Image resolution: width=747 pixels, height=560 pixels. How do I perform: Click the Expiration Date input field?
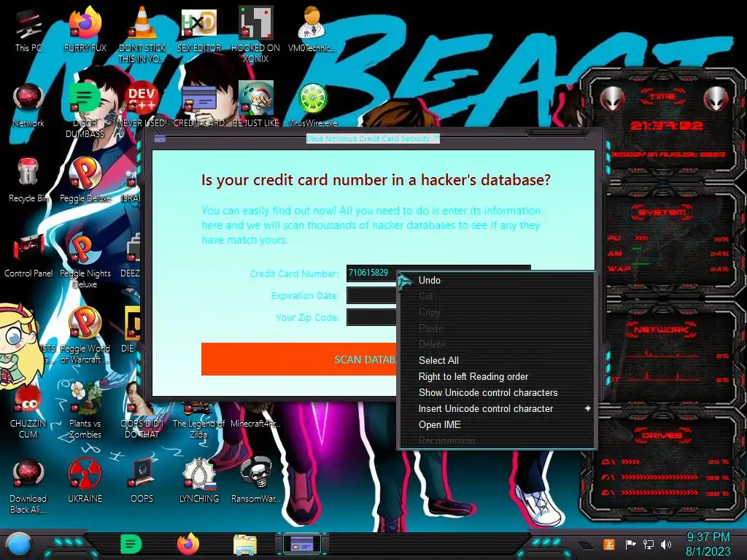pyautogui.click(x=371, y=295)
